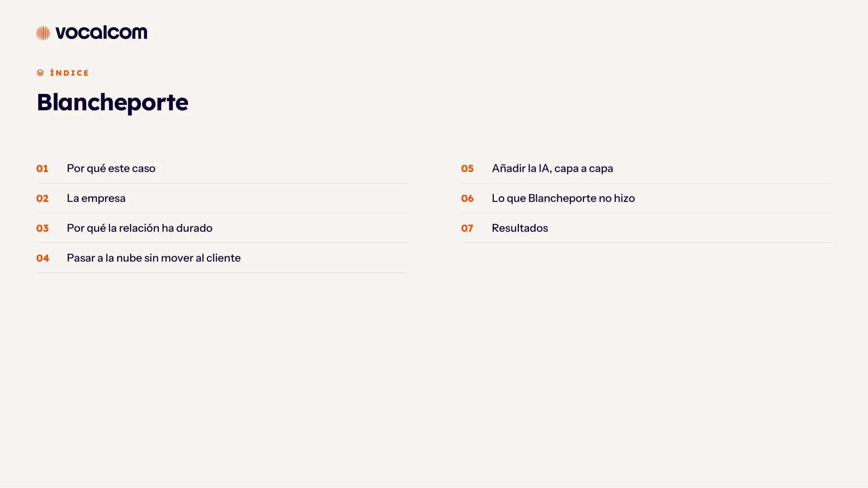Click the vocalcom wordmark
This screenshot has width=868, height=488.
101,33
